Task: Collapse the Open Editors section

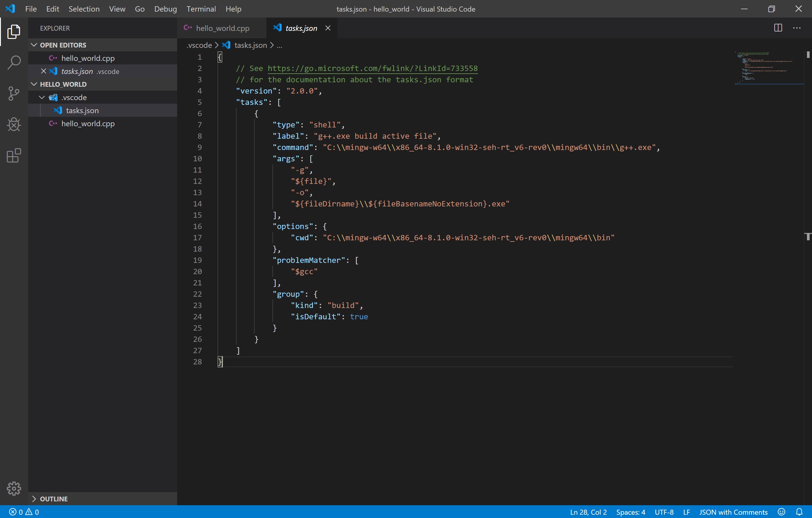Action: click(x=34, y=45)
